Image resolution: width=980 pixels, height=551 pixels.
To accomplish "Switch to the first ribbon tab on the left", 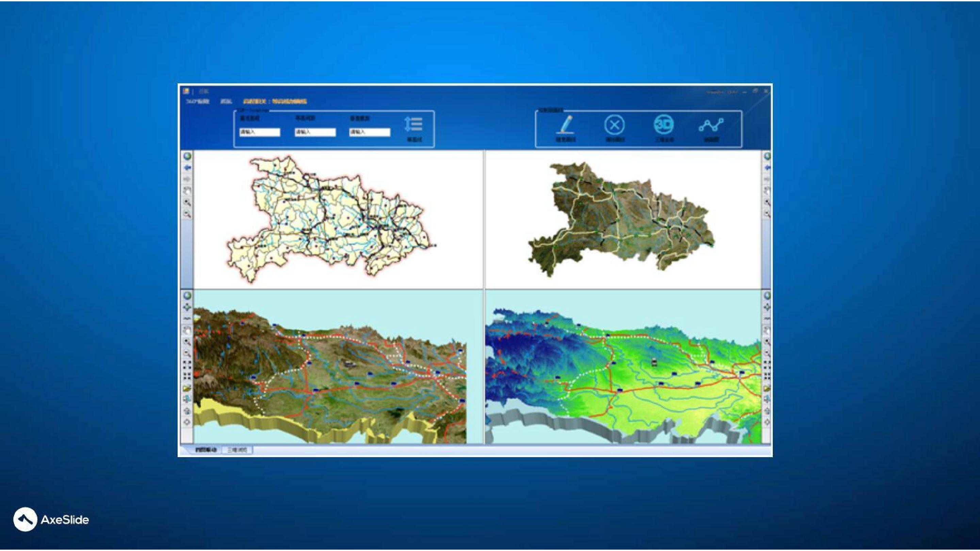I will pyautogui.click(x=198, y=102).
